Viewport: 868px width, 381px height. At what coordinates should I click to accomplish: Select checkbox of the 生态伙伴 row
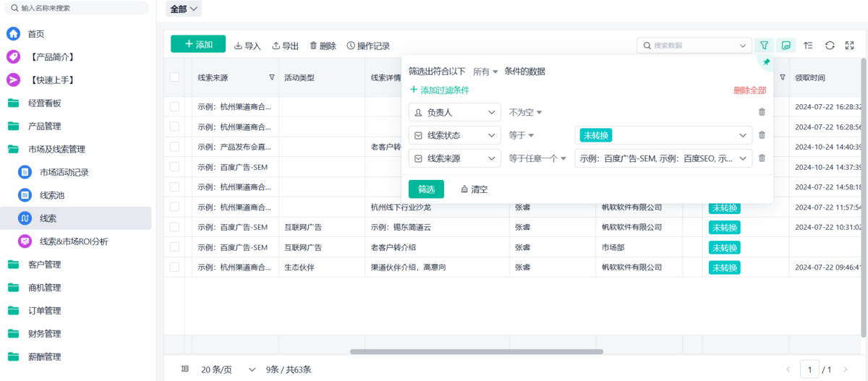click(174, 267)
